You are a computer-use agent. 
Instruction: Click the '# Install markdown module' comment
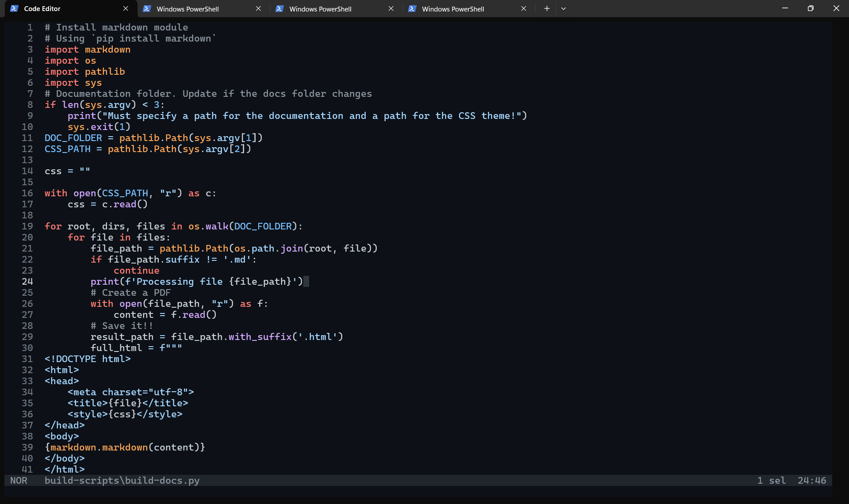116,27
